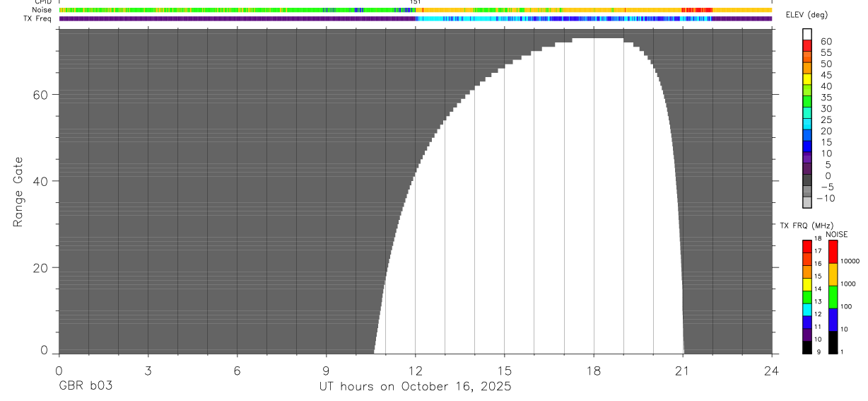
Task: Click the "18" value in TX FRQ legend
Action: (x=818, y=239)
